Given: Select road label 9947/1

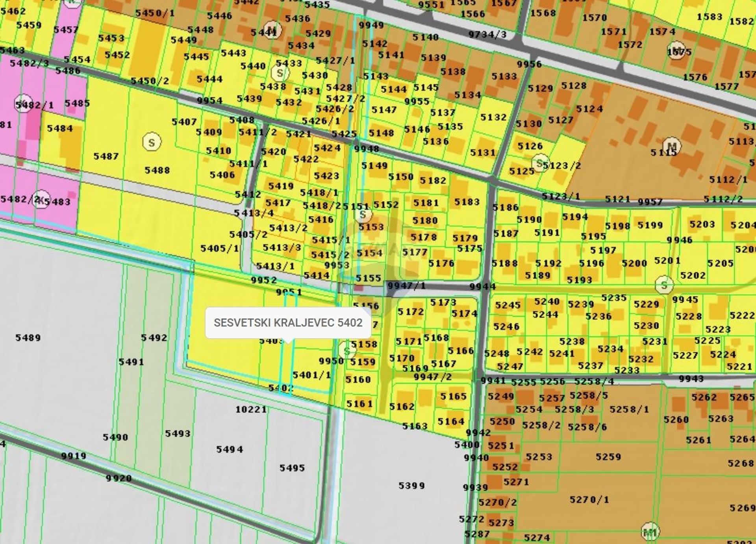Looking at the screenshot, I should pos(406,285).
